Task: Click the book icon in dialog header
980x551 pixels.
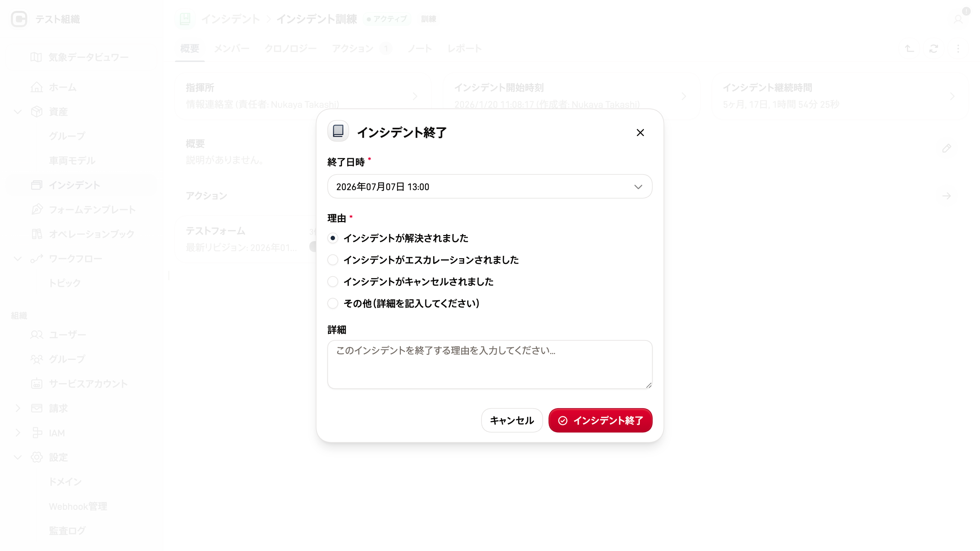Action: coord(338,132)
